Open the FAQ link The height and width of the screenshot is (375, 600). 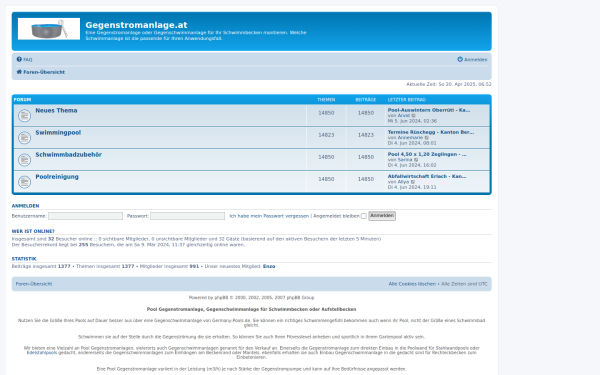28,60
